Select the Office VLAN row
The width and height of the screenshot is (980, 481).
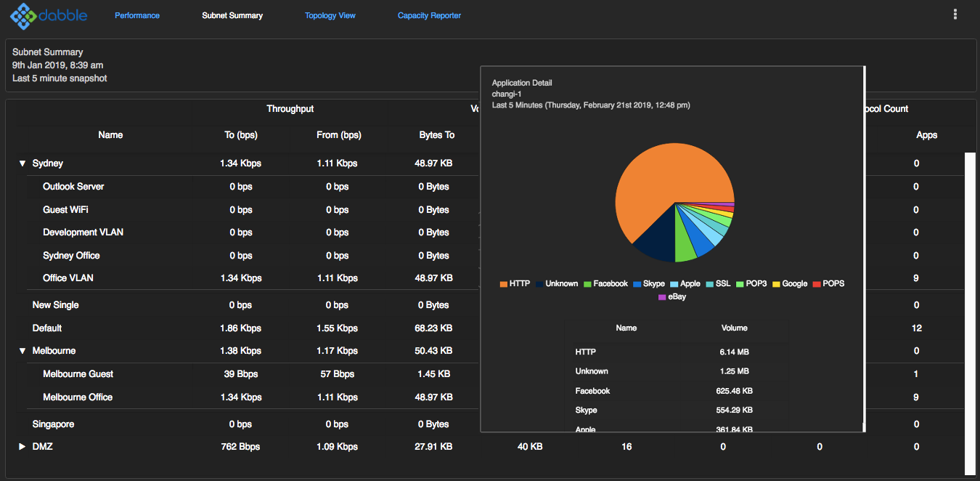point(68,278)
